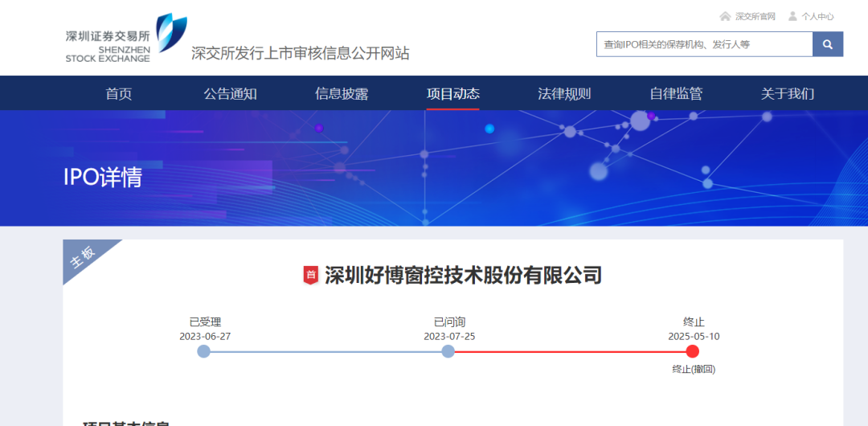Screen dimensions: 868x426
Task: Open the 深交所官网 link
Action: pos(755,17)
